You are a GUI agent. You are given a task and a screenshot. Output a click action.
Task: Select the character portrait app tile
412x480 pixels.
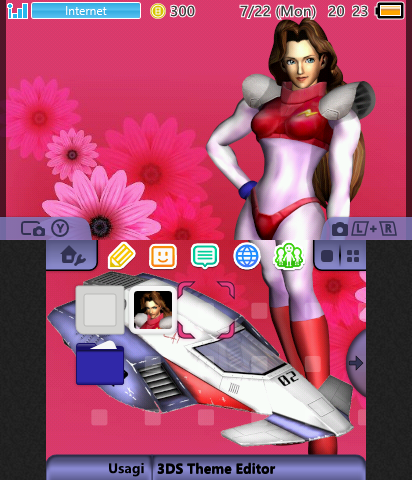point(153,310)
